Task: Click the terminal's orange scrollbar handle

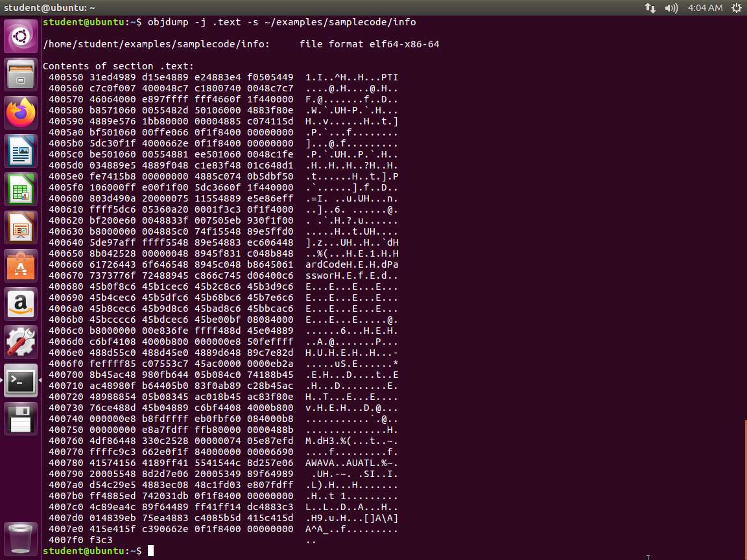Action: pyautogui.click(x=744, y=486)
